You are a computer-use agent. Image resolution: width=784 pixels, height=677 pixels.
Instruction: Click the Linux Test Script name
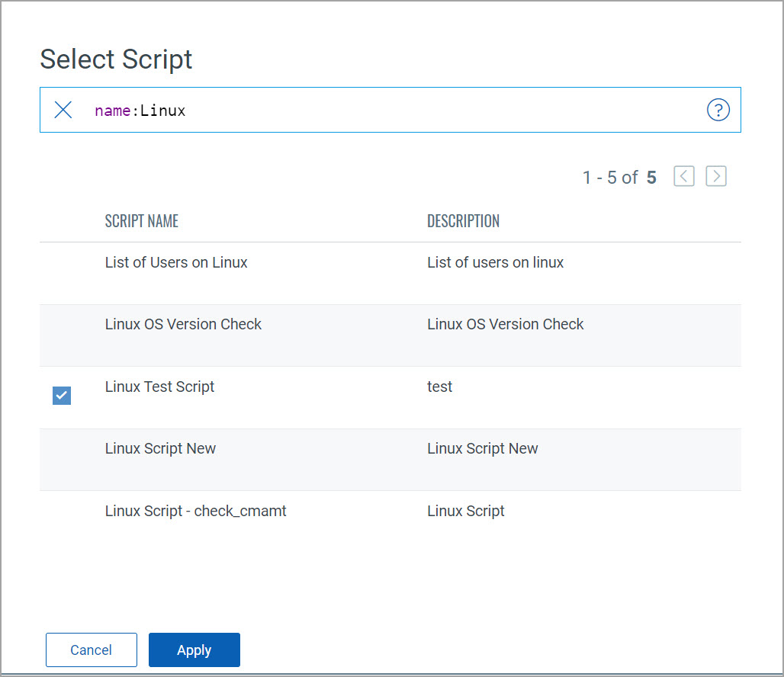[159, 387]
